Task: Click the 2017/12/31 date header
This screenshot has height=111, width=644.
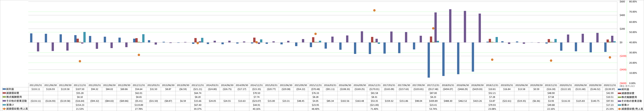Action: coord(433,85)
